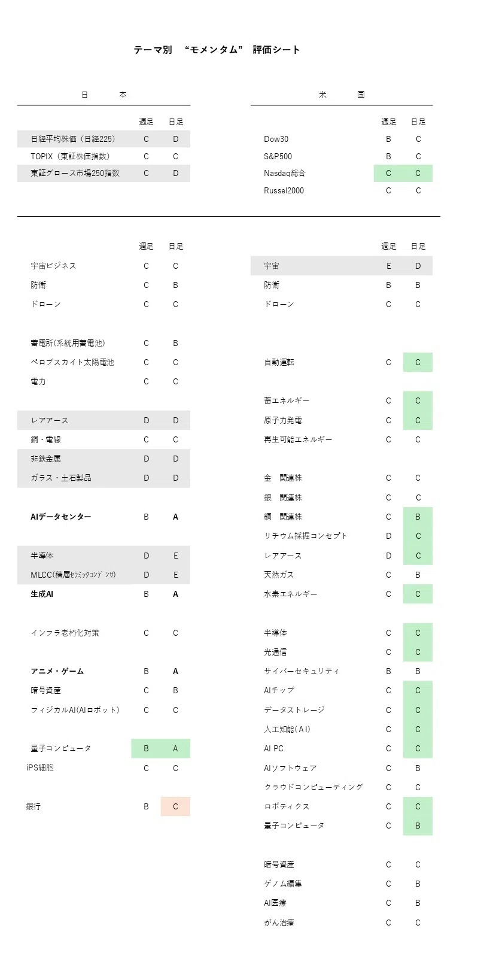Click the 米国 section header
The width and height of the screenshot is (484, 980).
[x=342, y=95]
